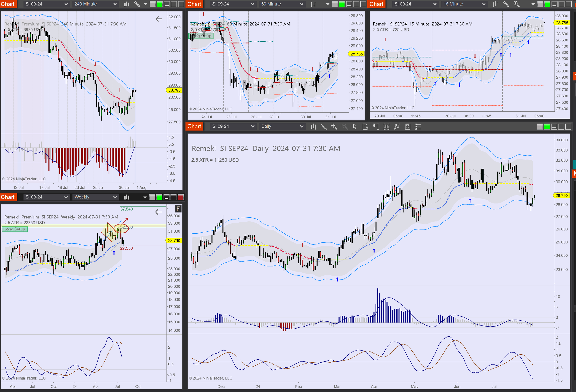Select the cursor pointer tool on Daily chart
The height and width of the screenshot is (392, 576).
(x=355, y=127)
